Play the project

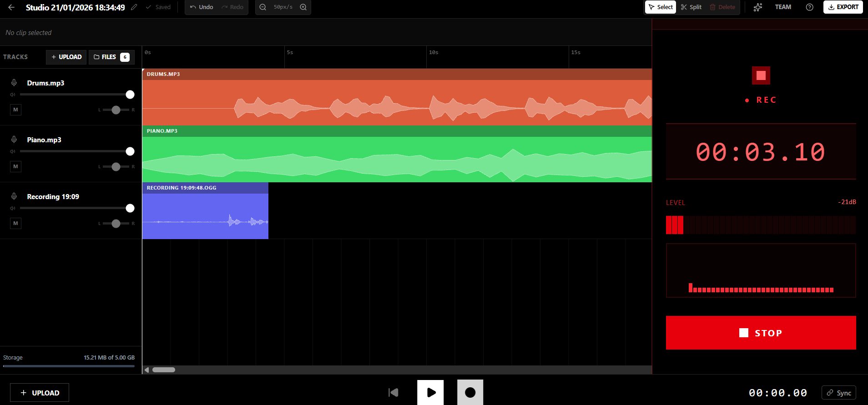[x=430, y=392]
